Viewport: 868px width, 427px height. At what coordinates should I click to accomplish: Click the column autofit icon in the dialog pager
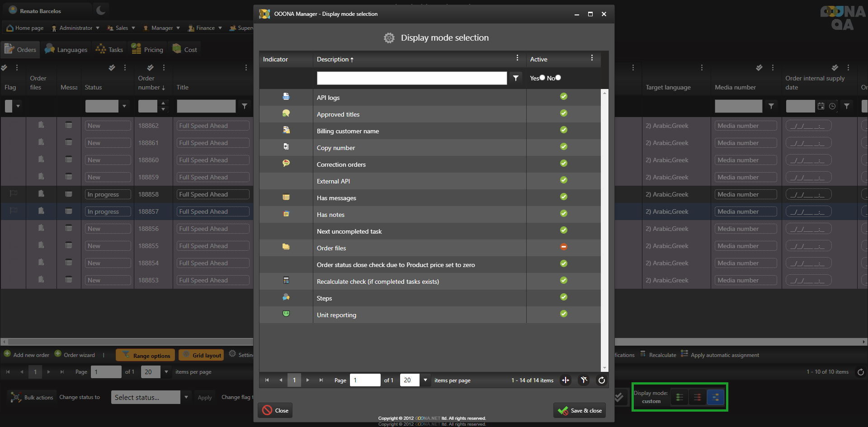coord(566,380)
